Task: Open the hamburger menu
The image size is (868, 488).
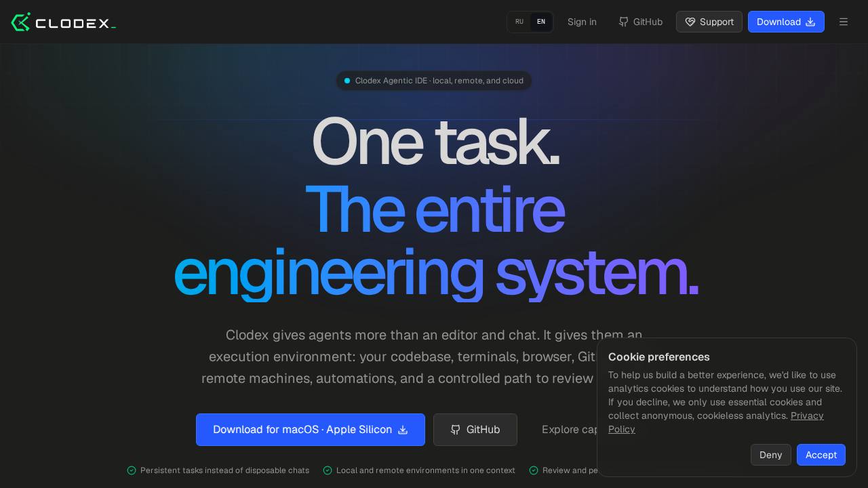Action: tap(844, 22)
